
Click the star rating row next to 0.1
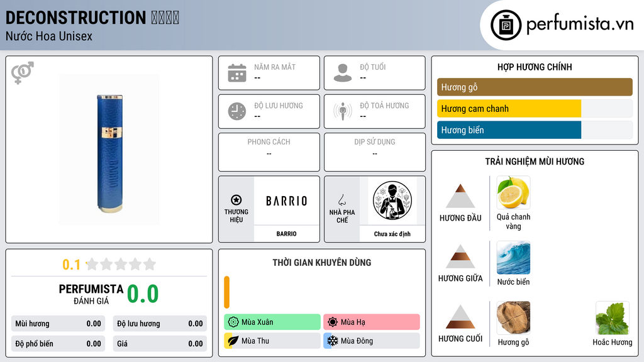point(121,264)
